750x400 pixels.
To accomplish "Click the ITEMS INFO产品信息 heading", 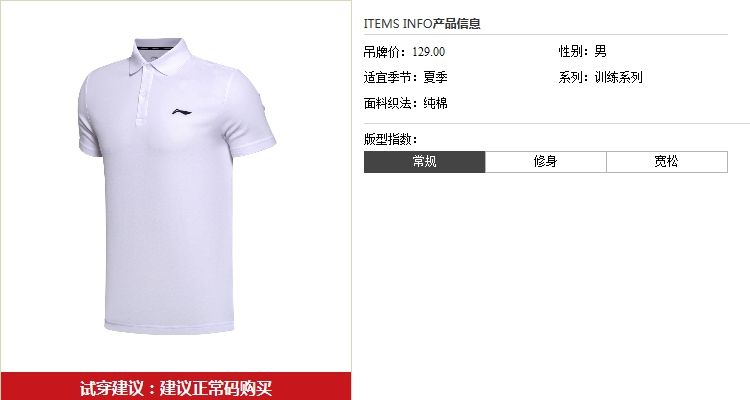I will tap(422, 23).
